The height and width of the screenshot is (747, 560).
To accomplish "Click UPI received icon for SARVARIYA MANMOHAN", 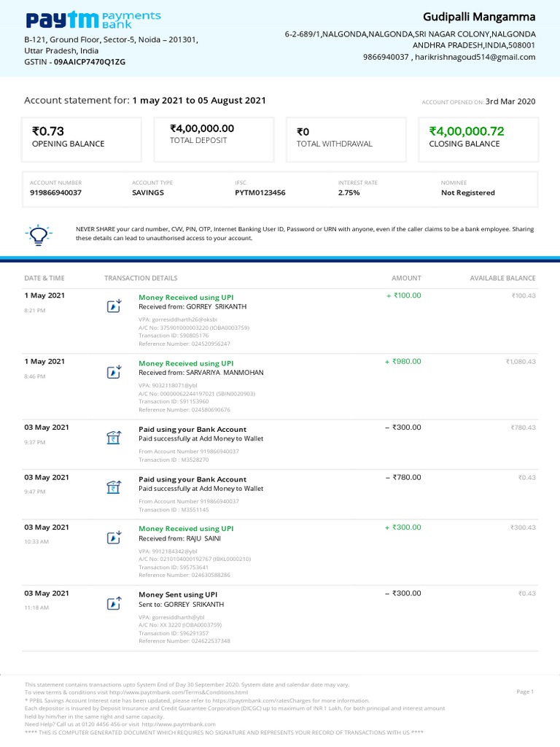I will [x=114, y=372].
